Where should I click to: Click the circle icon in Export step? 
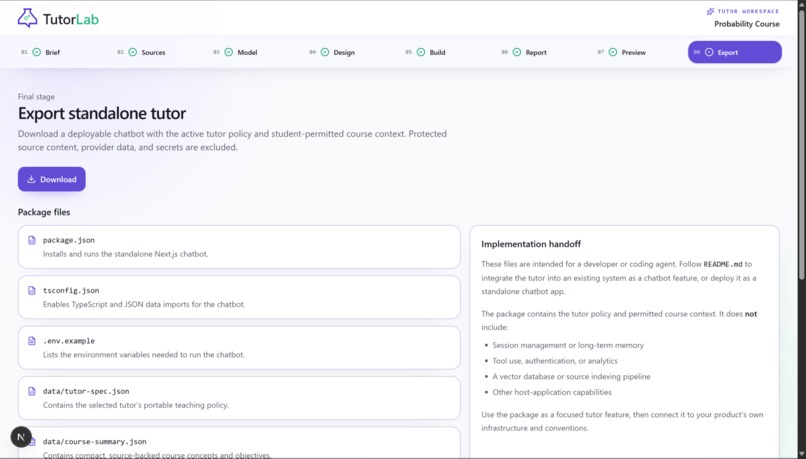(x=709, y=52)
